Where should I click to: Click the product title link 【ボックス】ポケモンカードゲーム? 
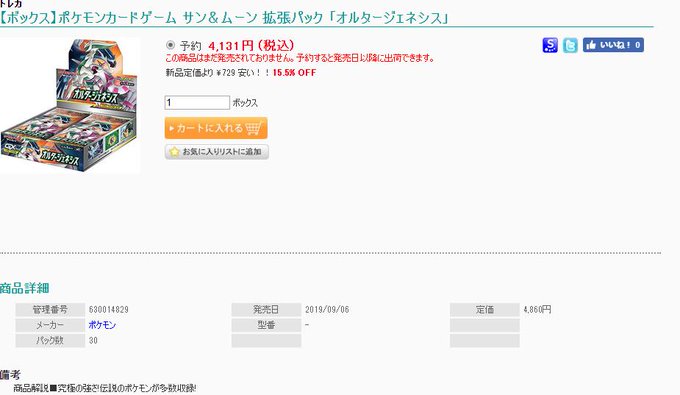pos(224,18)
